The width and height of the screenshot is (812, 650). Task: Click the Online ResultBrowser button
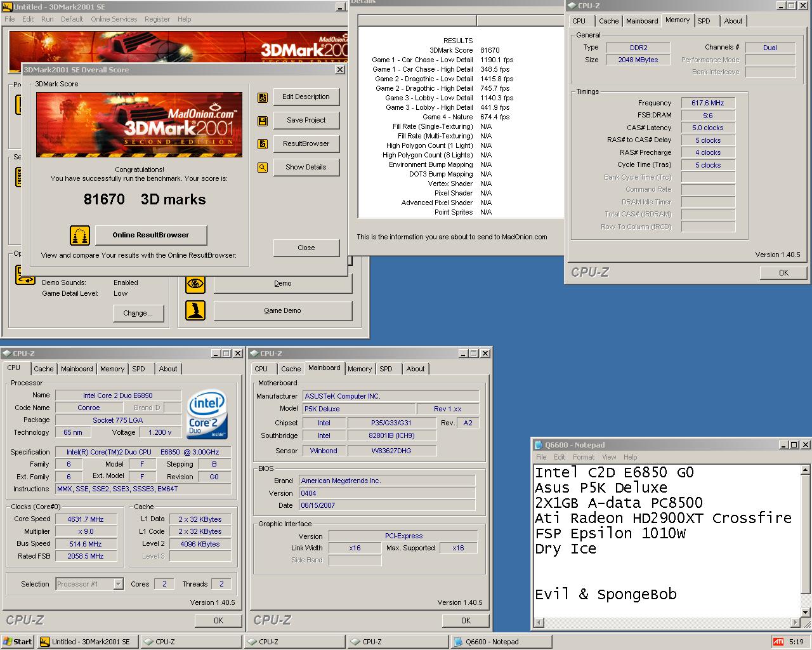(151, 235)
